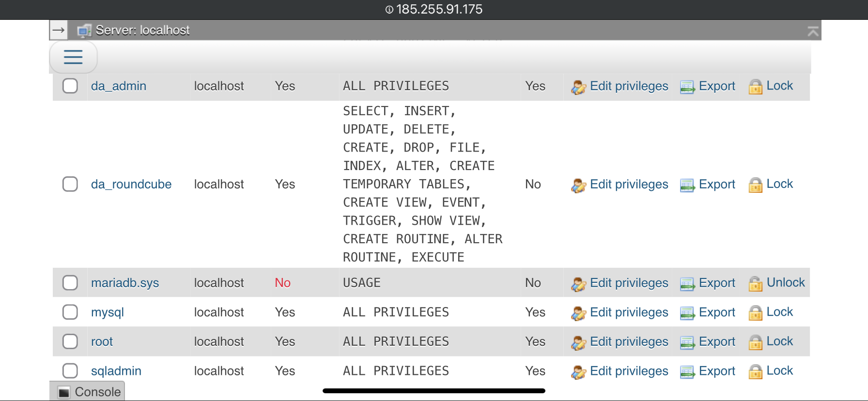
Task: Click the Edit privileges icon for da_admin
Action: point(578,87)
